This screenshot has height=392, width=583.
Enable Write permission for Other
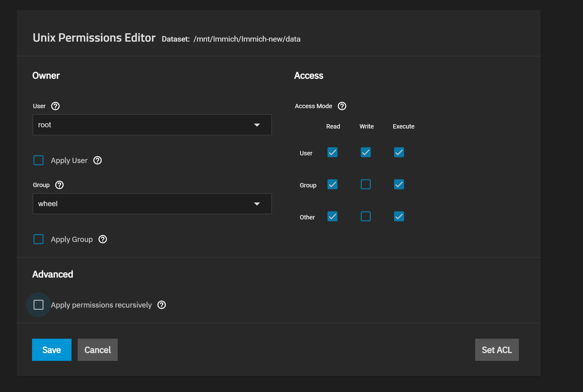pyautogui.click(x=366, y=216)
